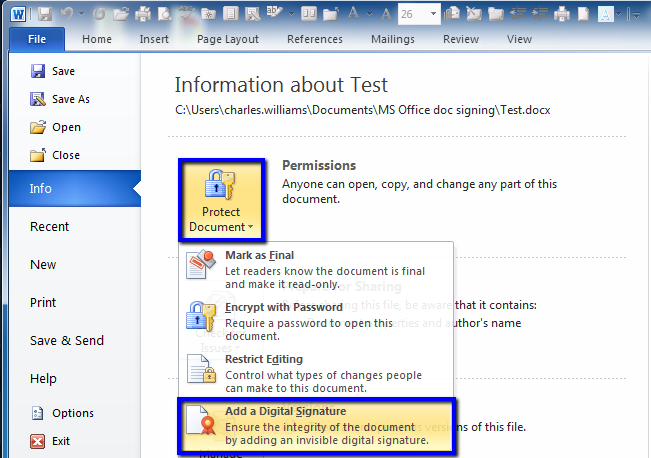
Task: Run the ABC spelling check icon
Action: point(186,14)
